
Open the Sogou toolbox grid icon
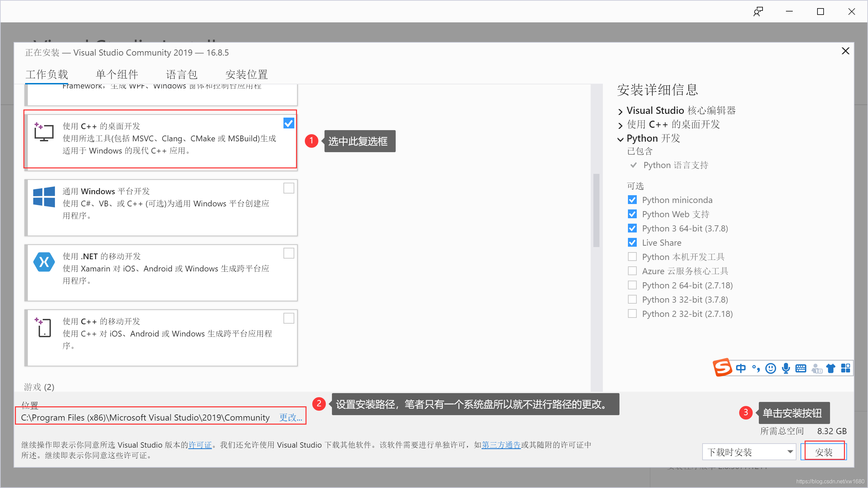click(846, 368)
